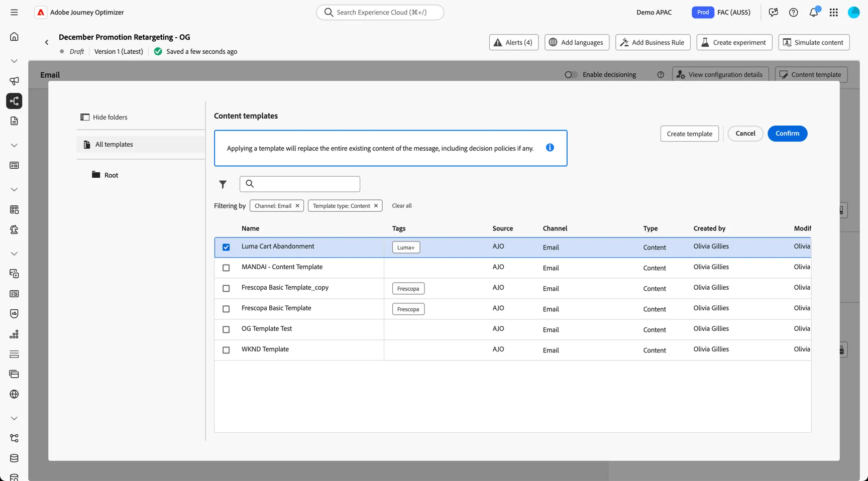
Task: Go to Home in left sidebar
Action: tap(14, 36)
